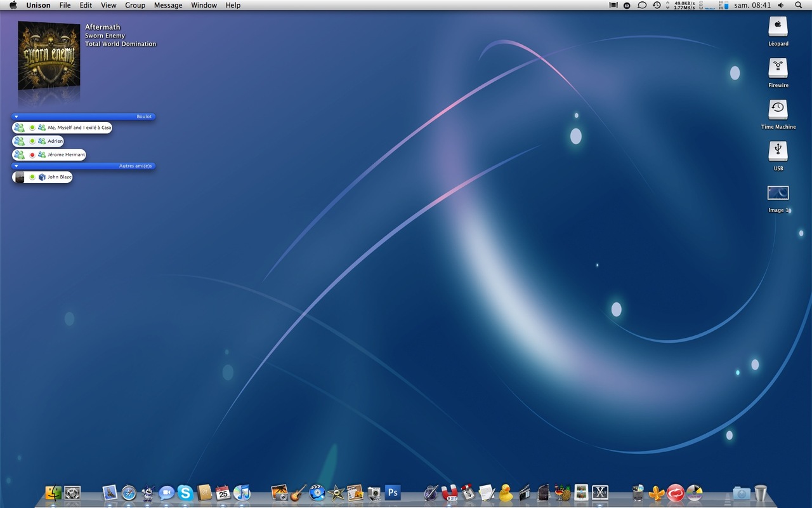Open GarageBand guitar icon in dock
The height and width of the screenshot is (508, 812).
click(x=298, y=492)
